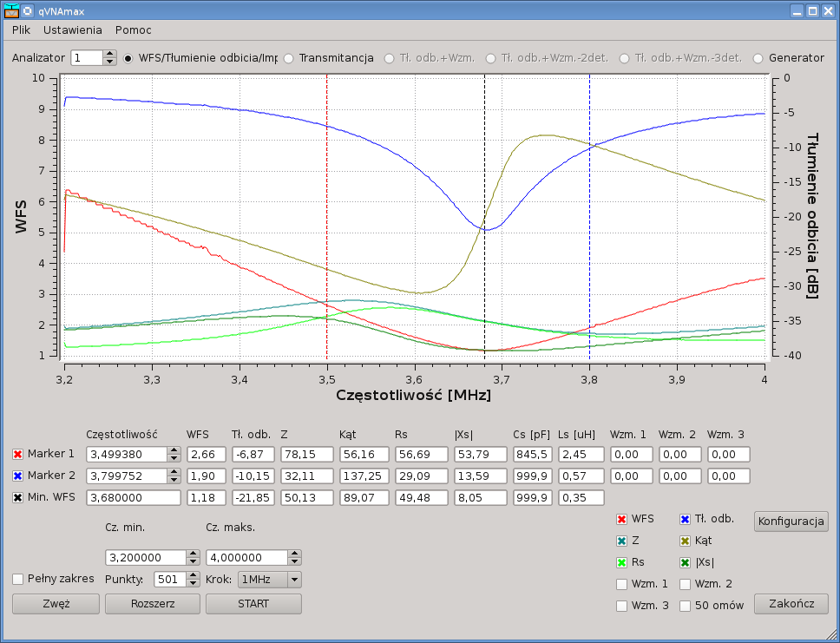Step Marker 1 frequency up
Image resolution: width=840 pixels, height=643 pixels.
click(x=174, y=450)
